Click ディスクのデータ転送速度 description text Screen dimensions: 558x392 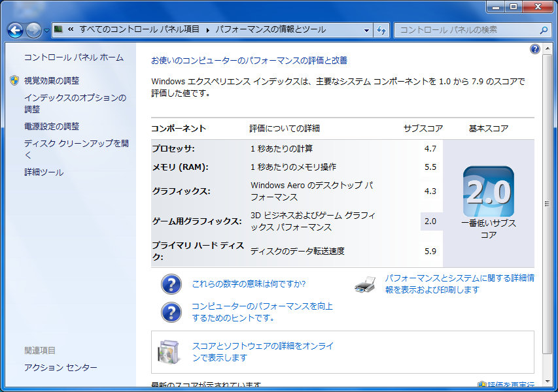(x=298, y=252)
